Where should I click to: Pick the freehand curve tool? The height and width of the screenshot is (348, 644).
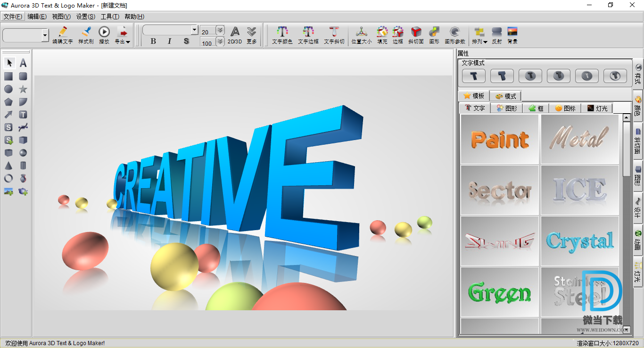[23, 127]
